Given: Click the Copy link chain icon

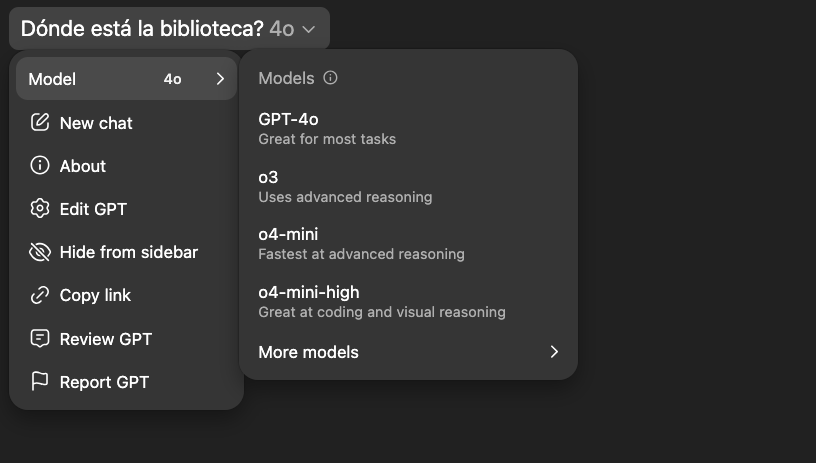Looking at the screenshot, I should click(40, 295).
